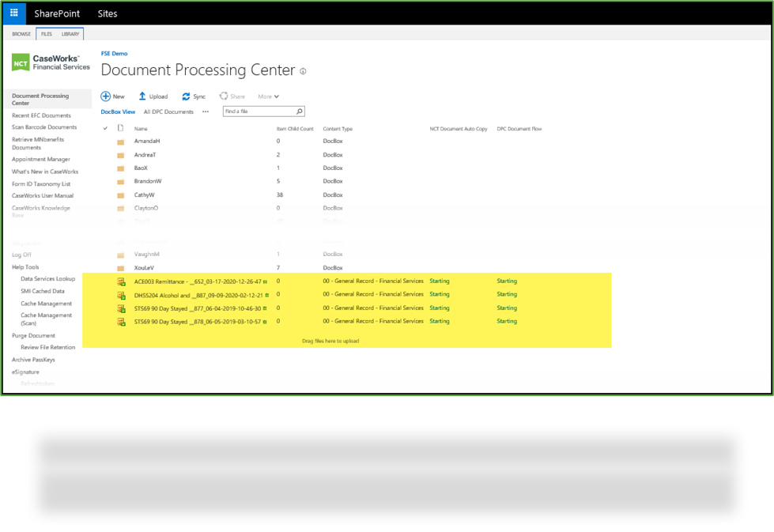774x532 pixels.
Task: Switch to the LIBRARY ribbon tab
Action: click(70, 34)
